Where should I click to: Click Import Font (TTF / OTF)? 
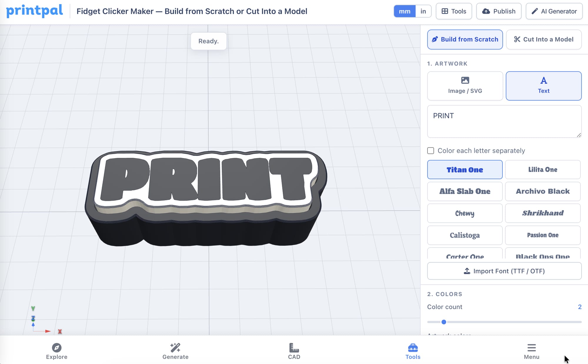click(504, 271)
